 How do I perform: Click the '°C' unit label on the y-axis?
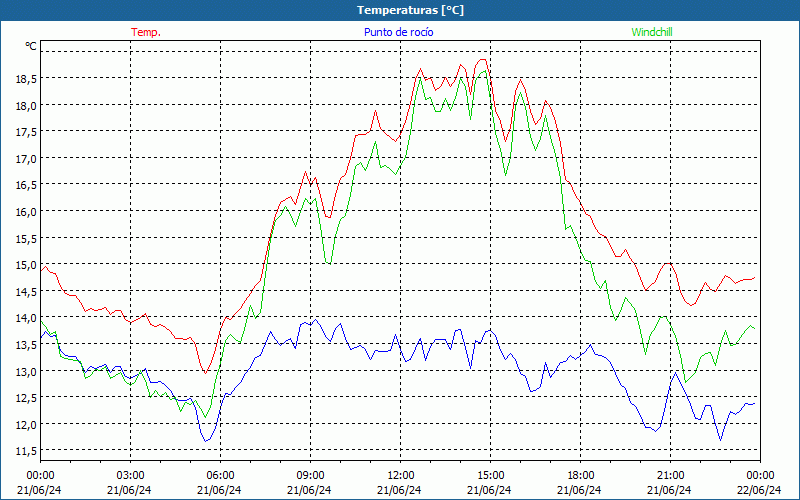click(31, 46)
